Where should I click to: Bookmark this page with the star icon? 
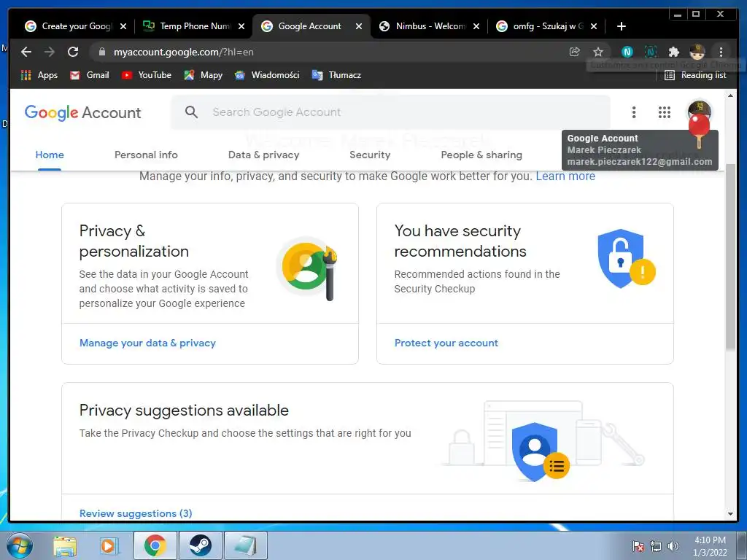click(x=598, y=52)
